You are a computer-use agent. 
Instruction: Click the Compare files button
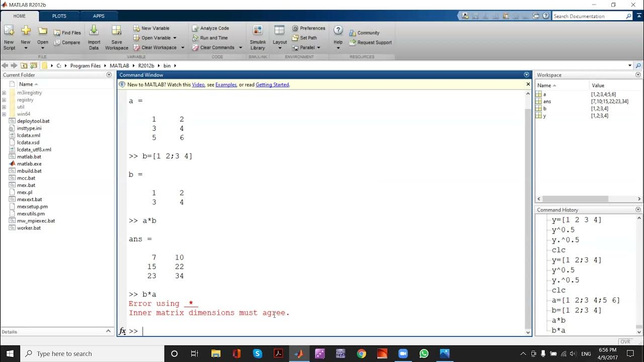click(67, 43)
